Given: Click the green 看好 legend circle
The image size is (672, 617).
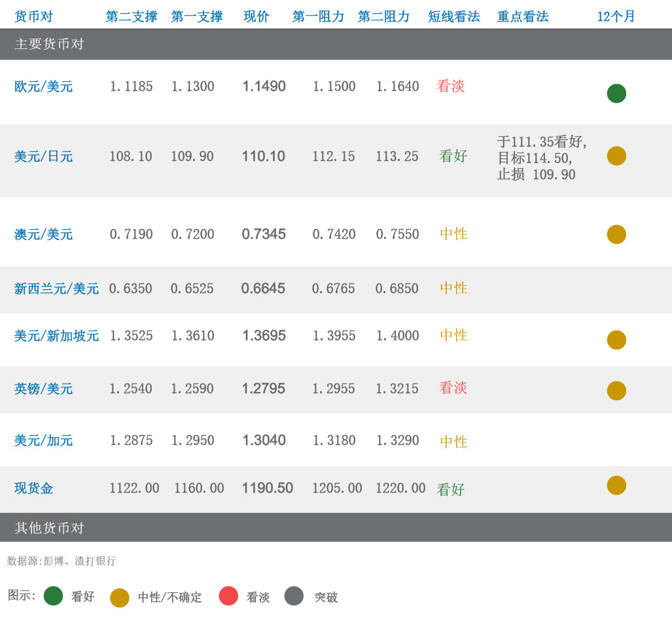Looking at the screenshot, I should (53, 595).
